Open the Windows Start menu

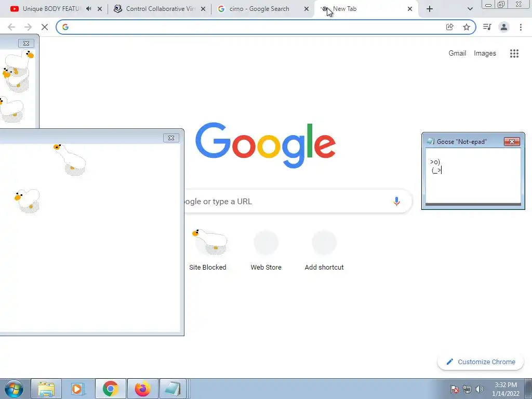[14, 389]
